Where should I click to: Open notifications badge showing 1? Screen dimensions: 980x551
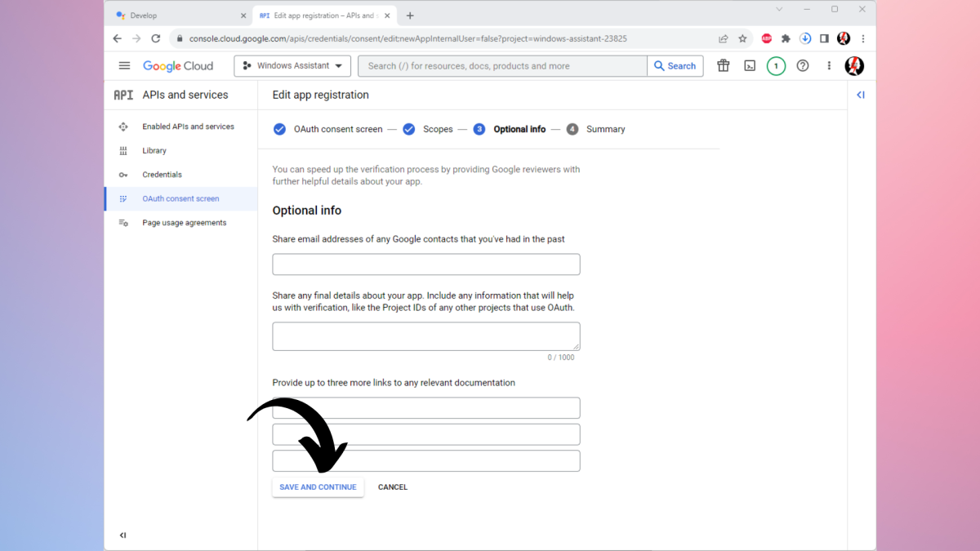[x=776, y=66]
